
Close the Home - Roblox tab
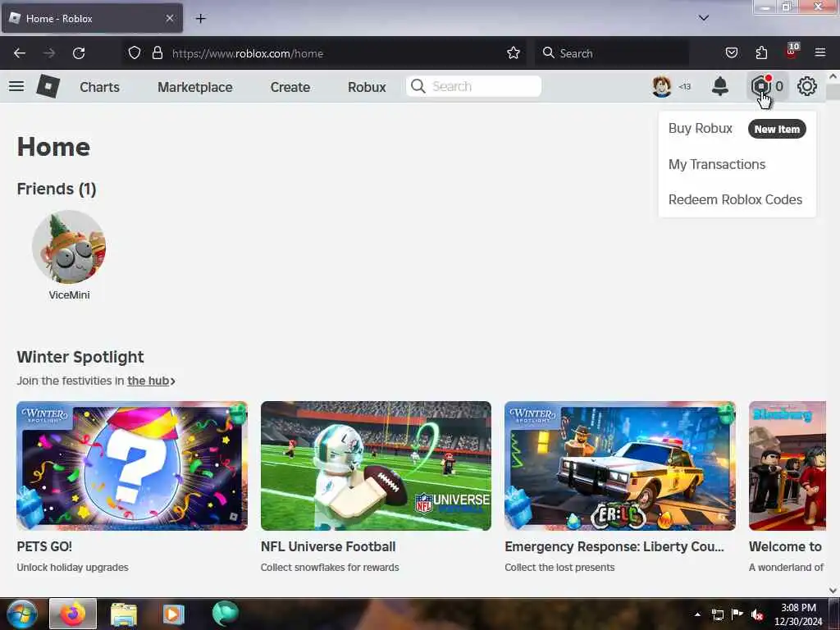pyautogui.click(x=170, y=18)
